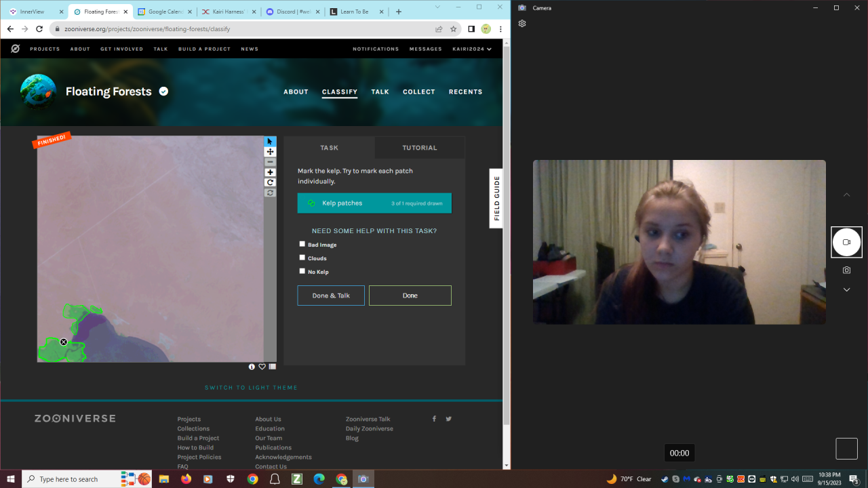Image resolution: width=868 pixels, height=488 pixels.
Task: Zoom out of the subject image
Action: 270,162
